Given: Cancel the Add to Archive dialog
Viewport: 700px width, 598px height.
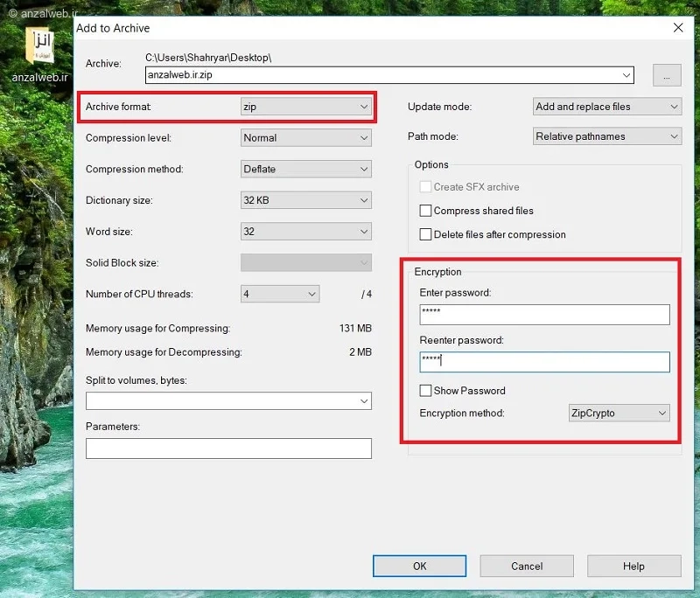Looking at the screenshot, I should 527,566.
